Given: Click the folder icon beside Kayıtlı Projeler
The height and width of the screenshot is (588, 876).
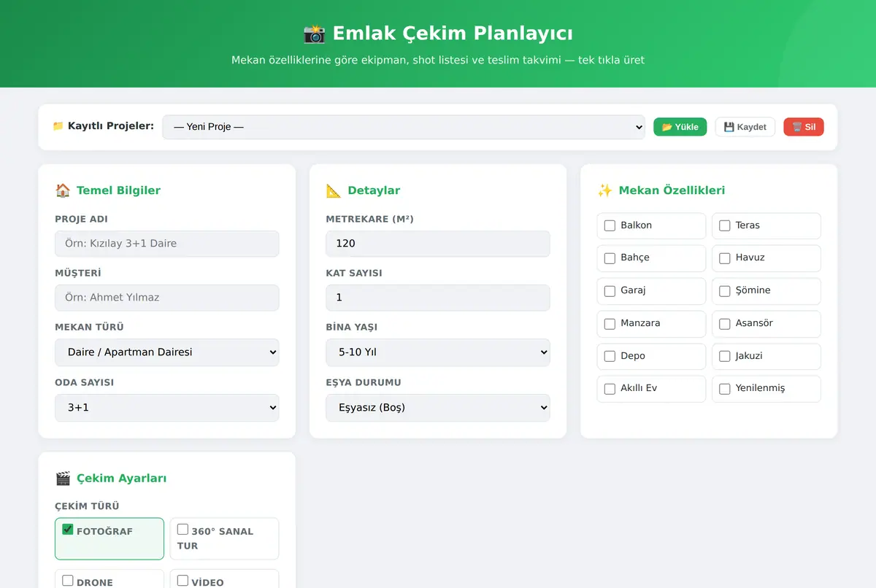Looking at the screenshot, I should point(58,126).
